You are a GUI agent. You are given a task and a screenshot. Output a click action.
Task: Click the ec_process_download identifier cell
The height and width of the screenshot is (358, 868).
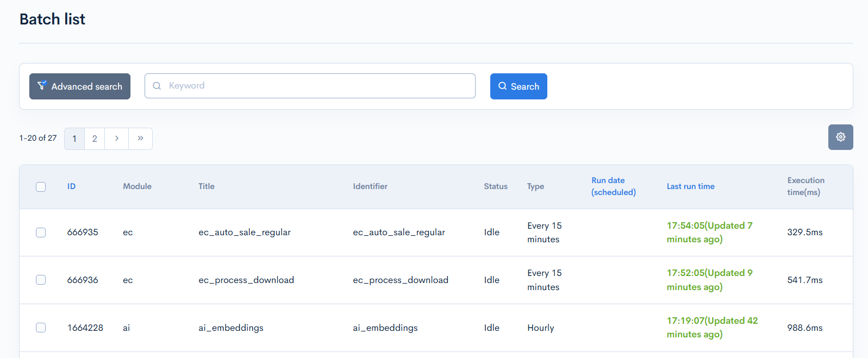(401, 280)
